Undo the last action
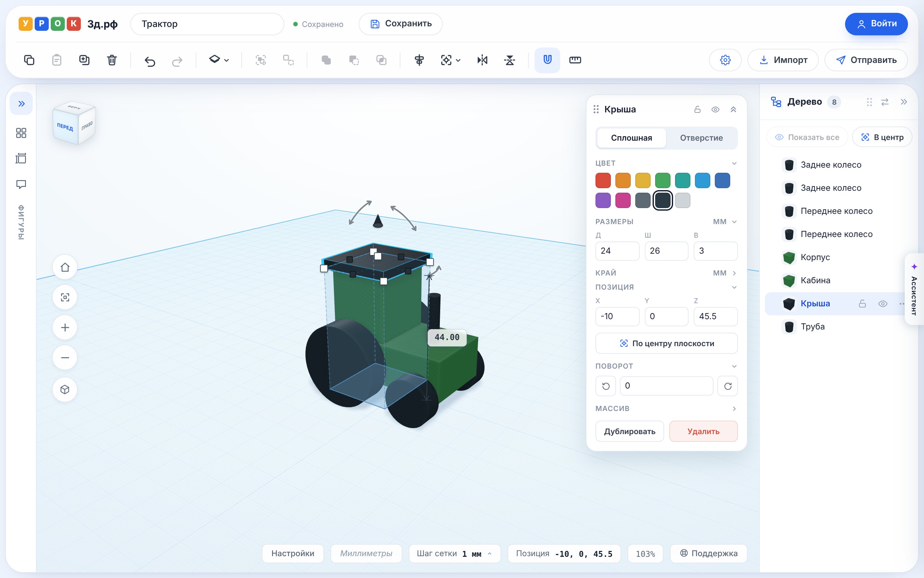The image size is (924, 578). pos(150,61)
